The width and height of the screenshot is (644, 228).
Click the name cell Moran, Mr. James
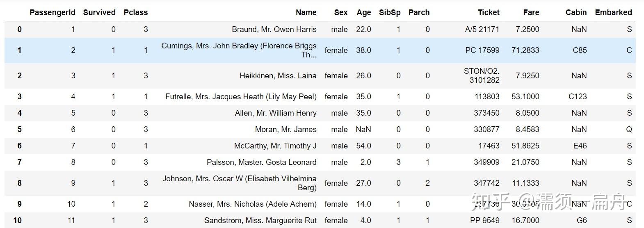point(285,130)
